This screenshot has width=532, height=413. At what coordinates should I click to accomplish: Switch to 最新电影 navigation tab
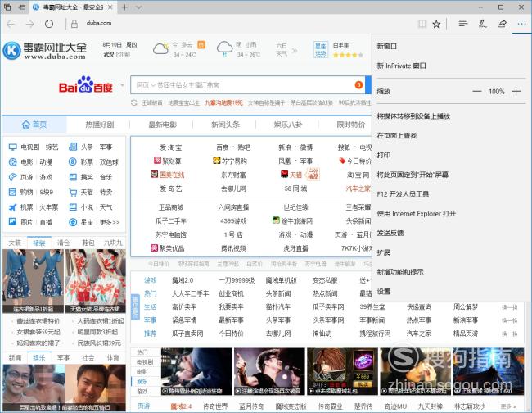pyautogui.click(x=163, y=125)
